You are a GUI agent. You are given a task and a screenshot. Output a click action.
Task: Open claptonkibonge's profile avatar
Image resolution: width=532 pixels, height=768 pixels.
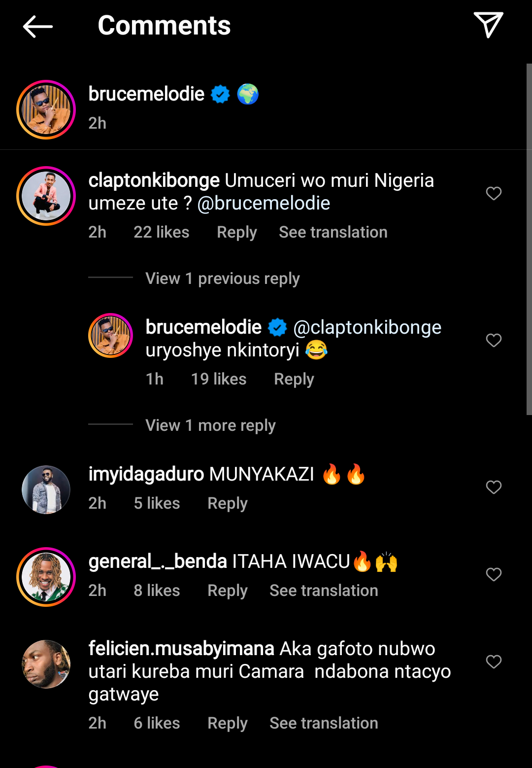coord(46,196)
